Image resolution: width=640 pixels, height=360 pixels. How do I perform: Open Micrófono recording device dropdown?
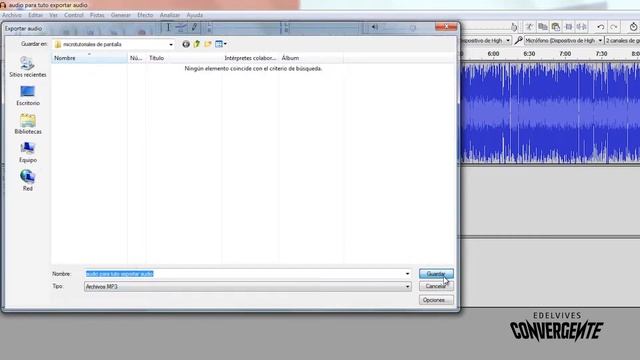point(564,40)
